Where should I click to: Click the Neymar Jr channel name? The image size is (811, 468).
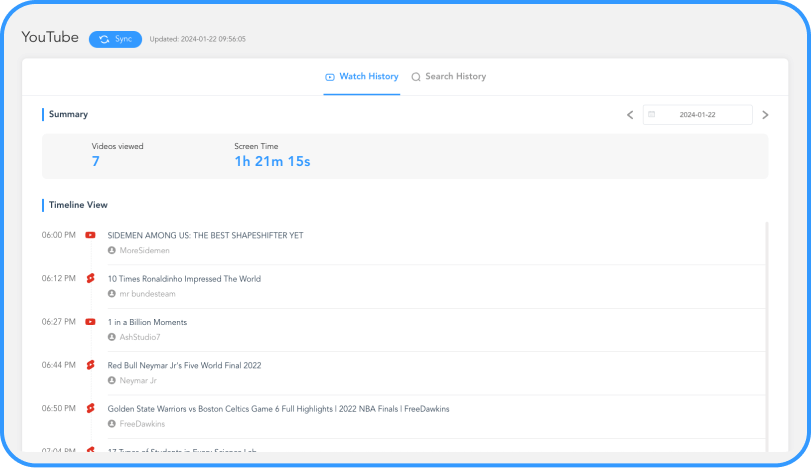138,381
